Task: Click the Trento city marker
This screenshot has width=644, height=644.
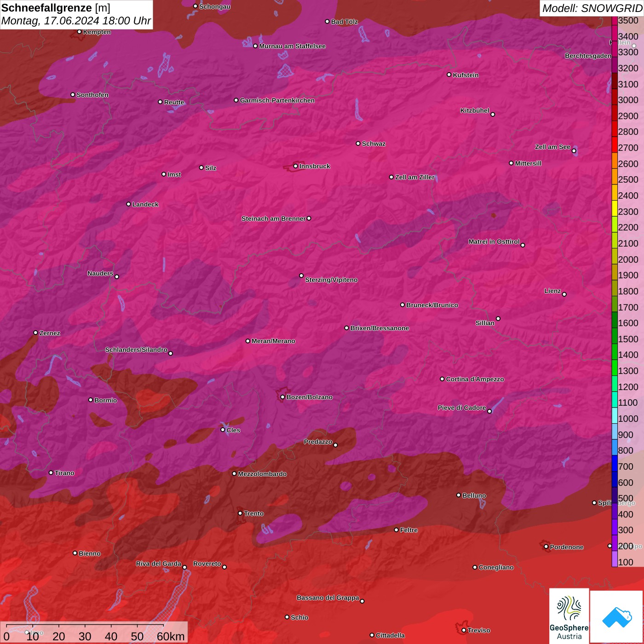Action: pos(240,513)
